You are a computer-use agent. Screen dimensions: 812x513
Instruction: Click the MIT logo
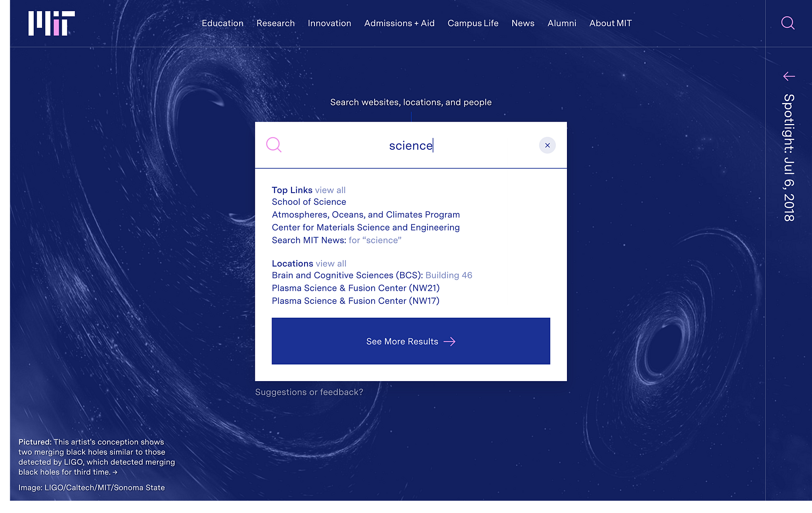pyautogui.click(x=52, y=23)
